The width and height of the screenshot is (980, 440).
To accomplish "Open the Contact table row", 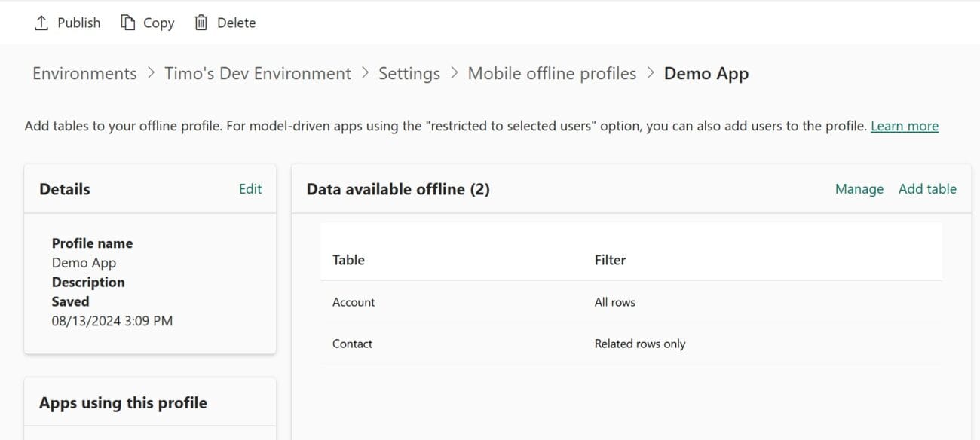I will click(352, 344).
